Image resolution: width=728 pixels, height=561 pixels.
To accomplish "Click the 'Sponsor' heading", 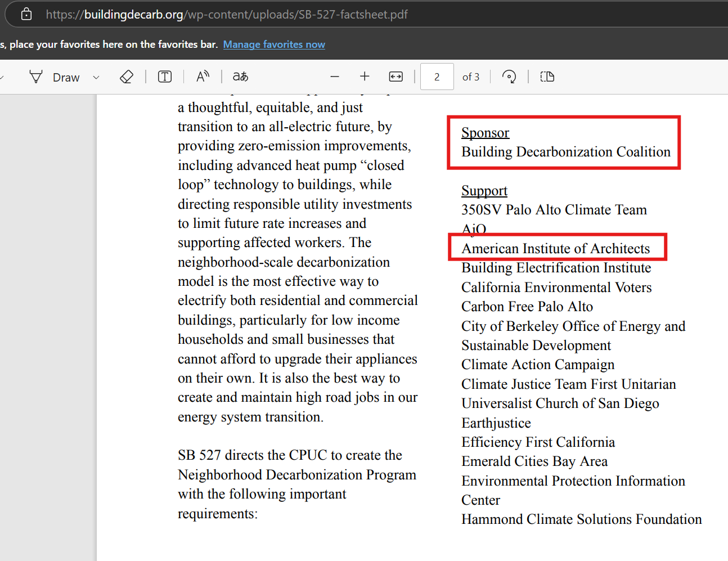I will tap(485, 133).
